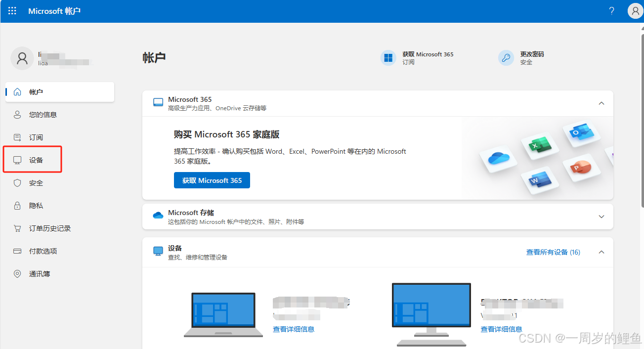The image size is (644, 349).
Task: Click the desktop PC device image
Action: tap(431, 314)
